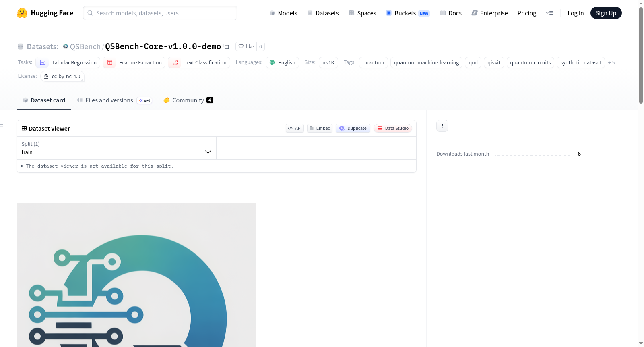Click the Hugging Face logo icon
Image resolution: width=644 pixels, height=347 pixels.
(22, 13)
